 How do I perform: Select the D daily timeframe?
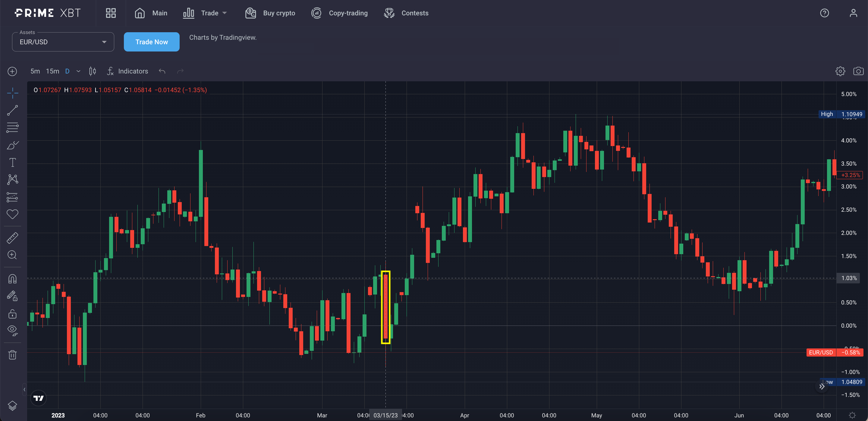68,71
